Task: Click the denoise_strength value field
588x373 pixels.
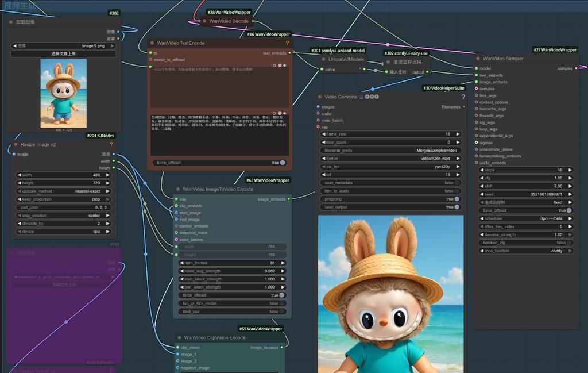Action: 526,235
